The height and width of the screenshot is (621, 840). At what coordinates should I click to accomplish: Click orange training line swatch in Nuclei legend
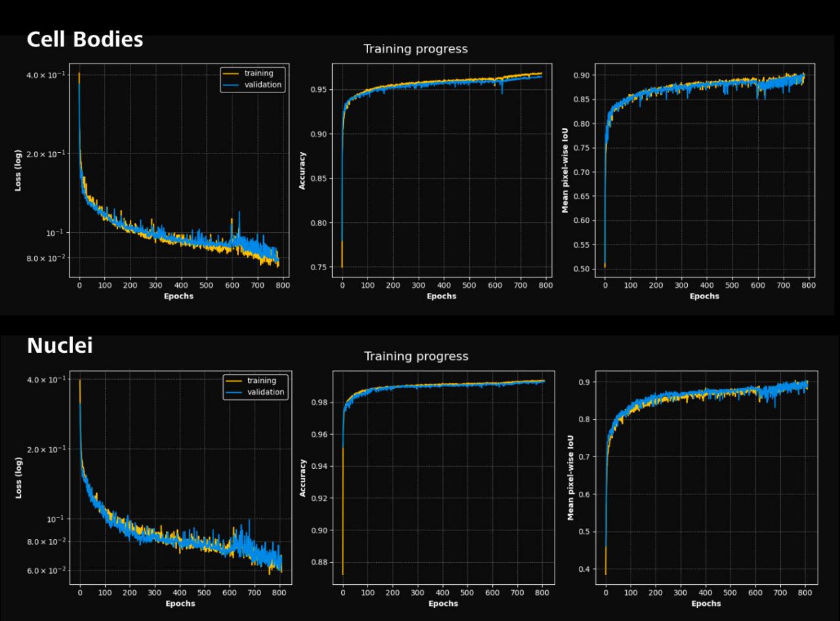pos(233,381)
